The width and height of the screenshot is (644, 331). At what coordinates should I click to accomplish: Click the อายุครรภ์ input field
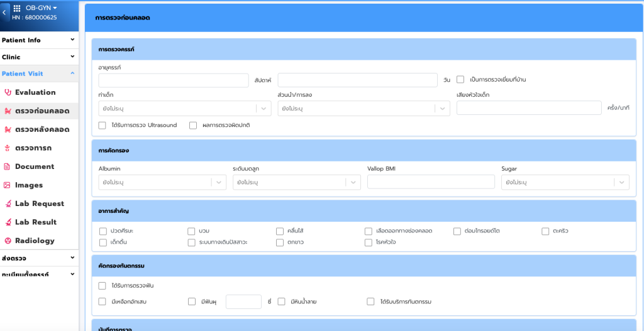tap(174, 80)
